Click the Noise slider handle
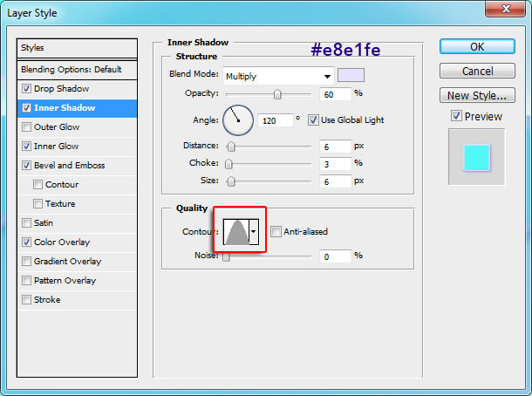The height and width of the screenshot is (396, 532). click(x=226, y=256)
